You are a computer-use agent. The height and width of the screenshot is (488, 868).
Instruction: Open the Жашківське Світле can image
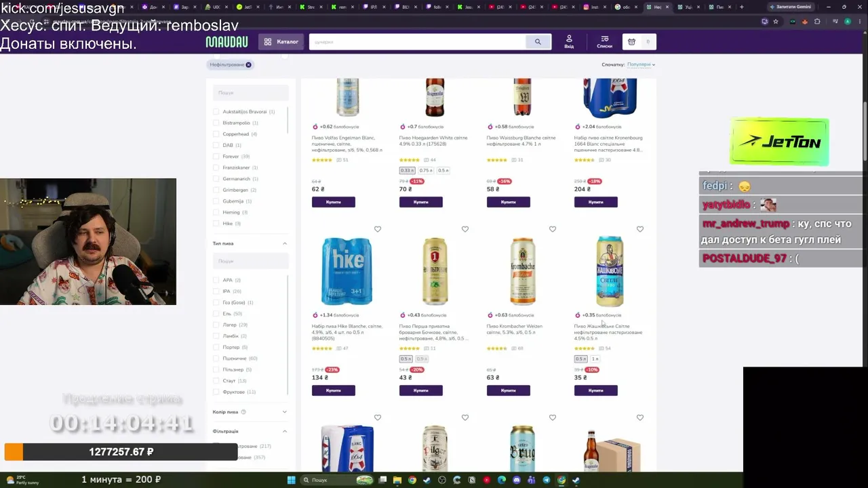coord(610,271)
